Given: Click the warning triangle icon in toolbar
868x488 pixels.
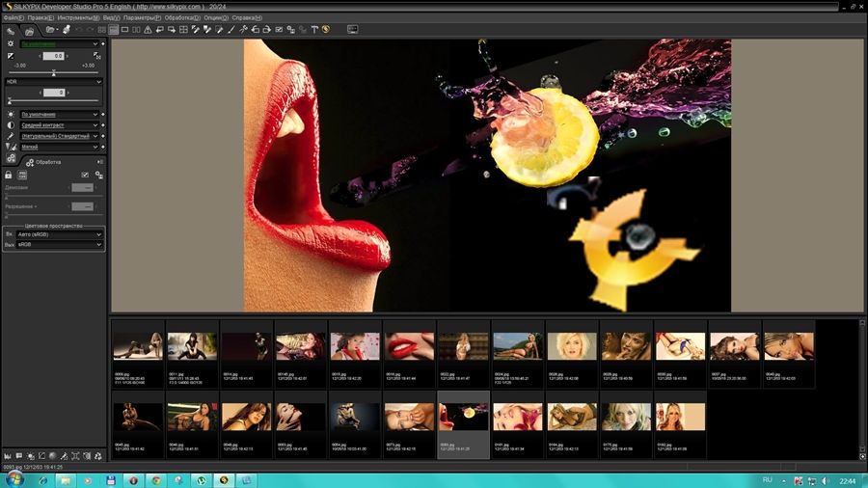Looking at the screenshot, I should click(148, 30).
